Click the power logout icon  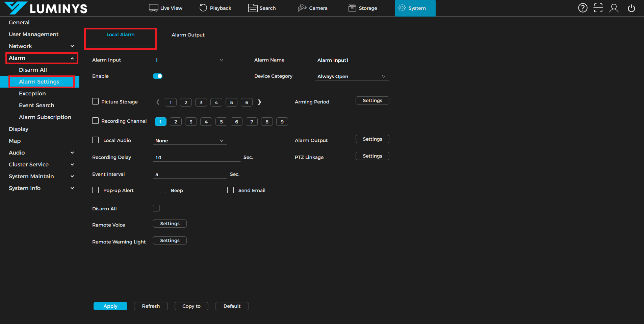pos(631,8)
